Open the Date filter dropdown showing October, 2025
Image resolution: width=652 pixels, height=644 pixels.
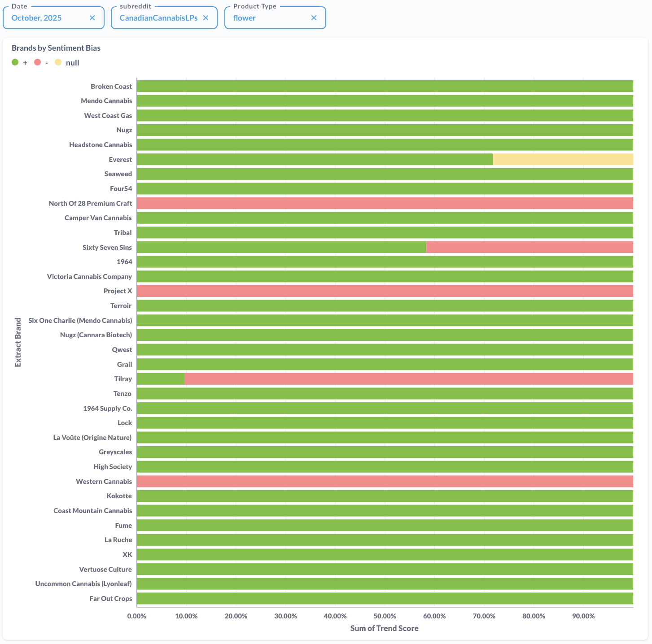pyautogui.click(x=45, y=18)
